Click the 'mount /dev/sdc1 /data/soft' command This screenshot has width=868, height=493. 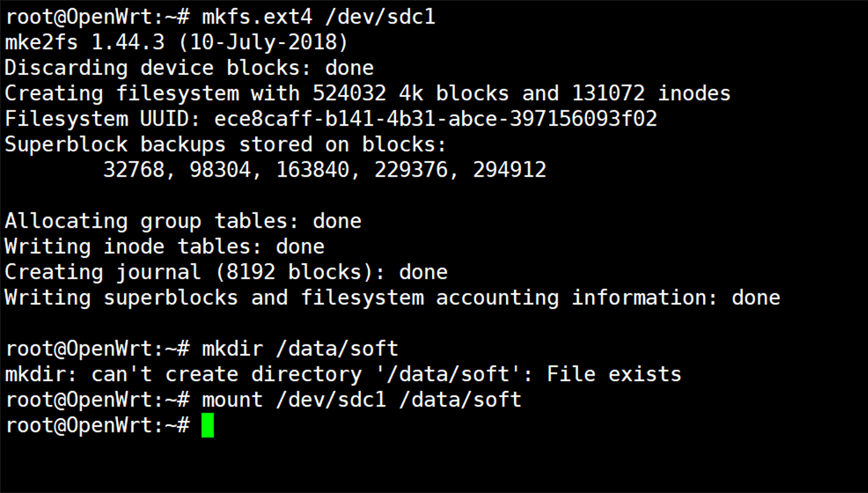coord(361,400)
